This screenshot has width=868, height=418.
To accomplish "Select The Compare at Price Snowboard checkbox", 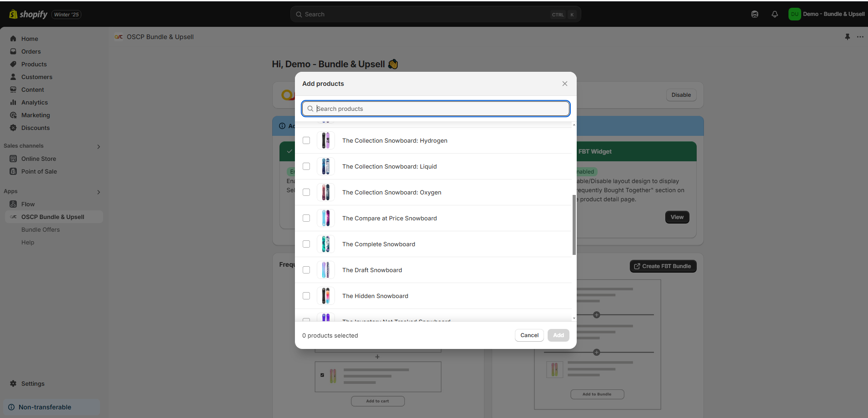I will click(x=306, y=218).
